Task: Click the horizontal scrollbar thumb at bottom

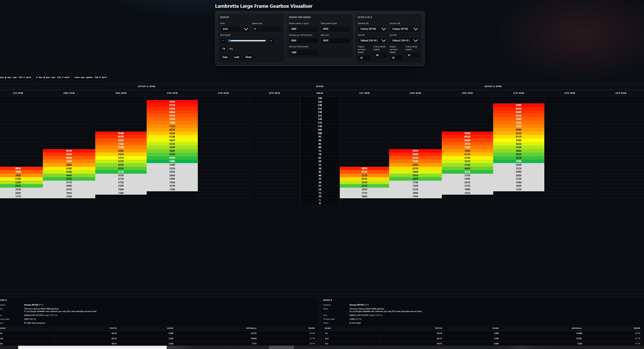Action: [x=92, y=347]
